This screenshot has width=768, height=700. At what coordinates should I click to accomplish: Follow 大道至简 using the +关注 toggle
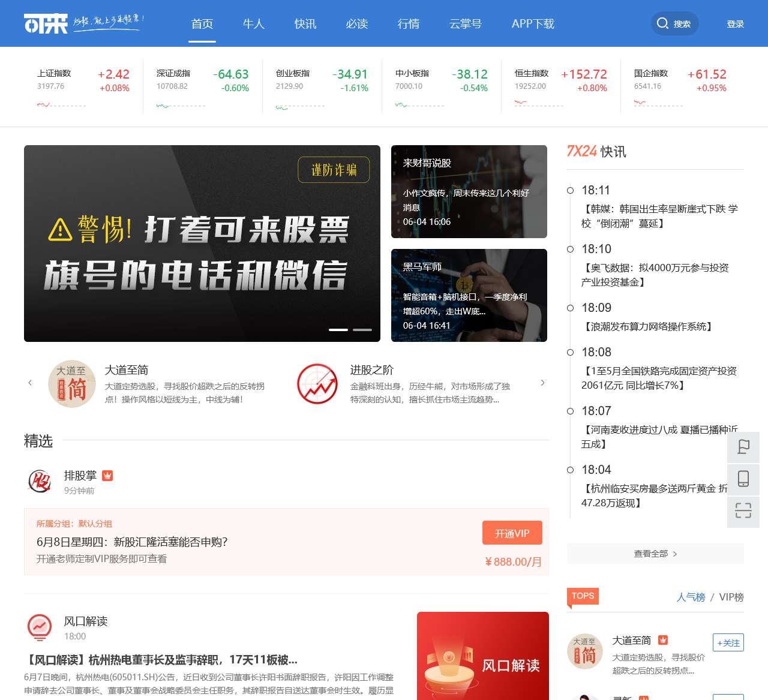pyautogui.click(x=727, y=642)
